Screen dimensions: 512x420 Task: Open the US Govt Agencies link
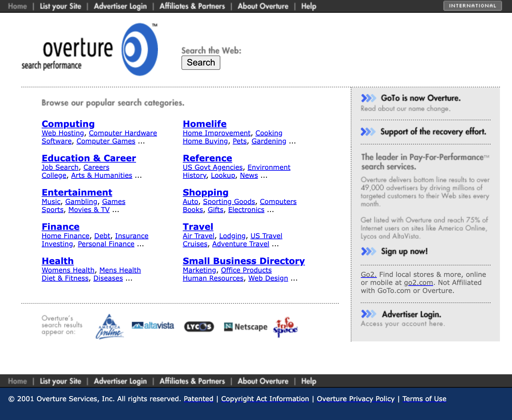point(213,167)
